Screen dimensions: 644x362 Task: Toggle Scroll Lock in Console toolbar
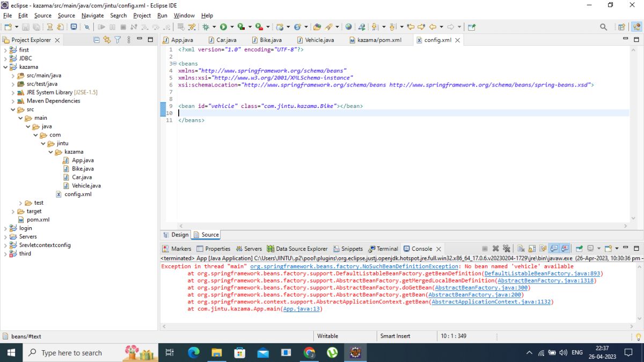point(532,249)
